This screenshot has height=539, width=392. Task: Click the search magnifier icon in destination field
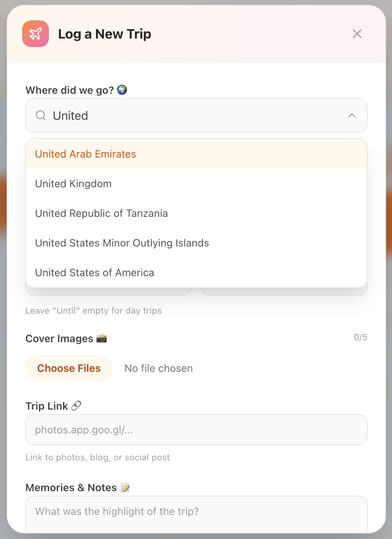[41, 116]
